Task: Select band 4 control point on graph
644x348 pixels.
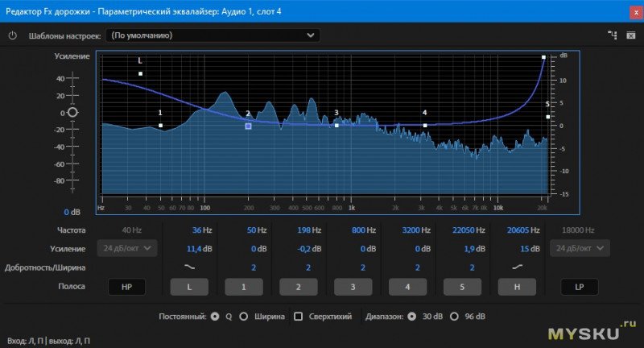Action: coord(424,125)
